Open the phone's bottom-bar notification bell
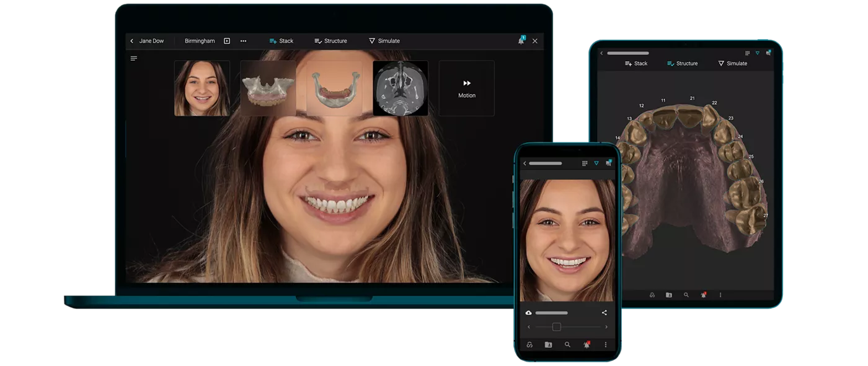The height and width of the screenshot is (366, 868). click(x=587, y=344)
